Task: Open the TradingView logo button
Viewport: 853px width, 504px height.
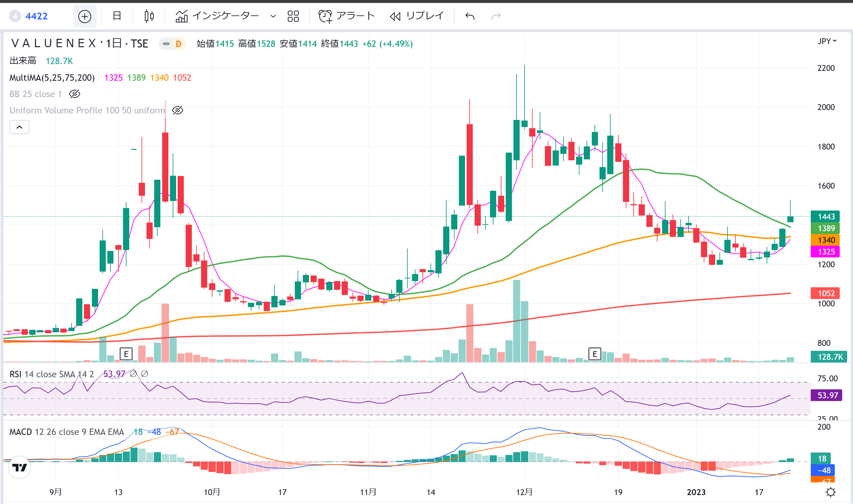Action: [x=19, y=467]
